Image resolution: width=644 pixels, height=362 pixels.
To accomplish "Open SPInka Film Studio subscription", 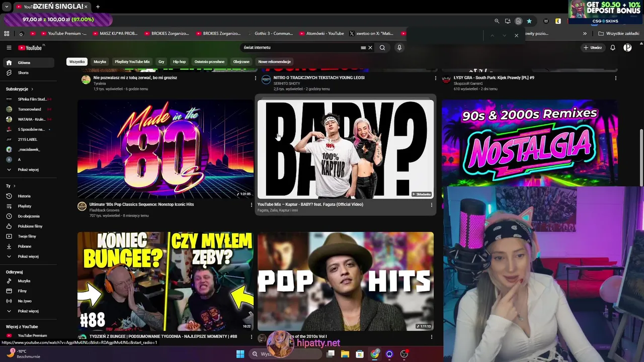I will (x=29, y=100).
